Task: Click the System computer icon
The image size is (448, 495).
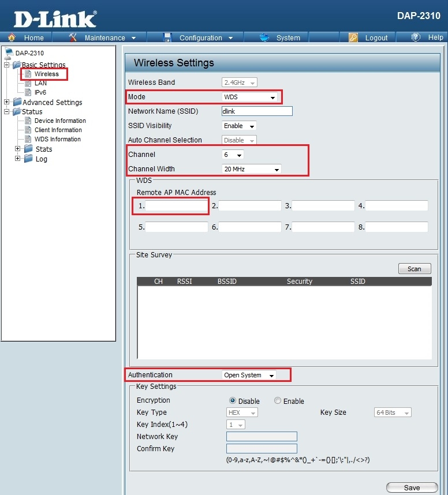Action: 265,37
